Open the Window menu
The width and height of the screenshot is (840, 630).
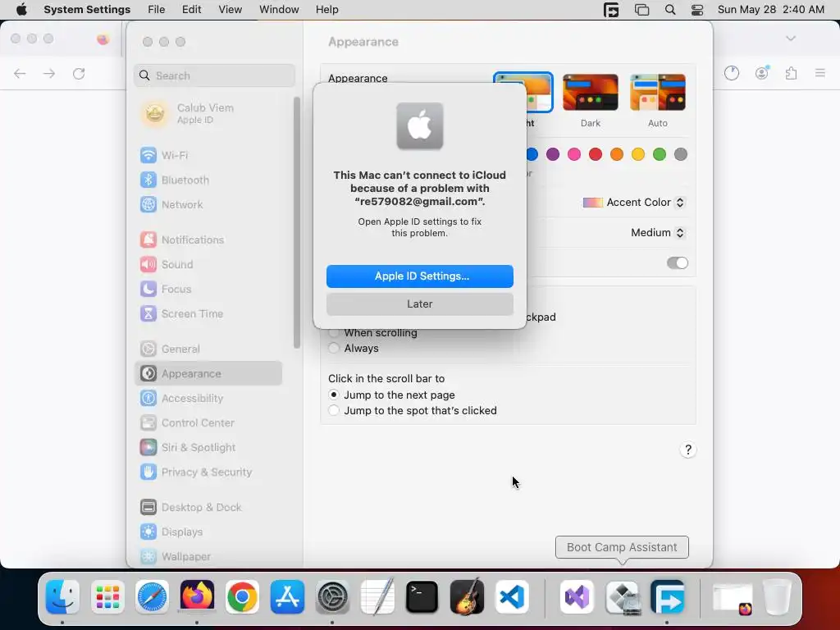(279, 10)
